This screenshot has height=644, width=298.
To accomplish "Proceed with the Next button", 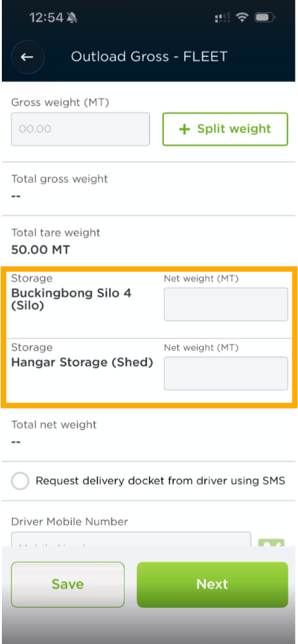I will 212,584.
